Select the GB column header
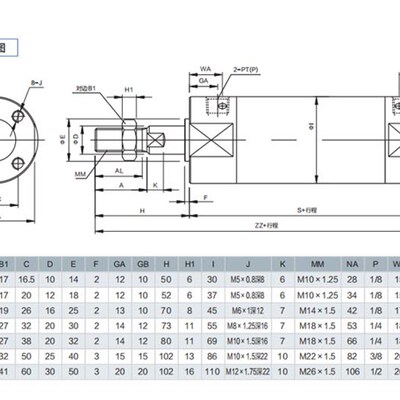The image size is (400, 400). click(143, 264)
